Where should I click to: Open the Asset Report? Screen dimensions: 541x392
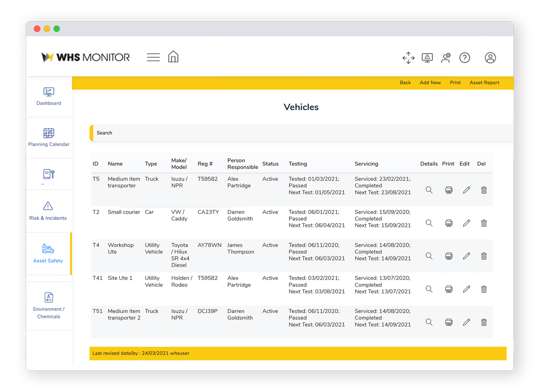pyautogui.click(x=484, y=82)
